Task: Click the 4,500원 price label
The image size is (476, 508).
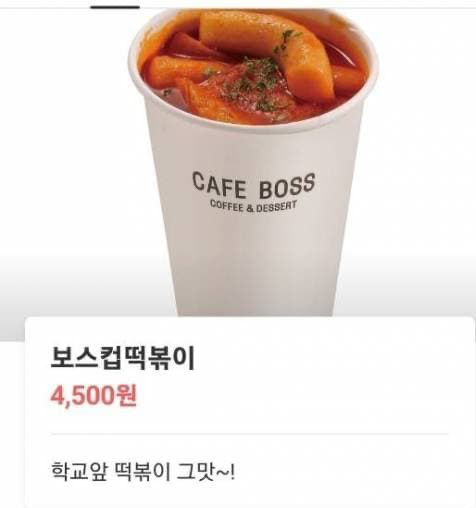Action: coord(94,396)
